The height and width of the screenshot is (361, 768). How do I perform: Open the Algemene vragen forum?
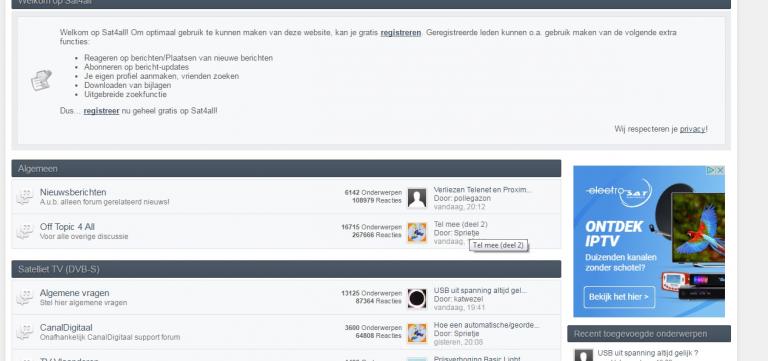point(74,293)
